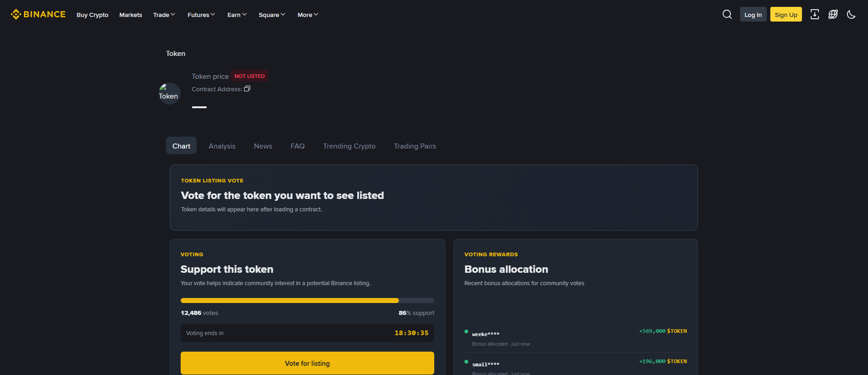This screenshot has height=375, width=868.
Task: Switch to the Analysis tab
Action: tap(222, 146)
